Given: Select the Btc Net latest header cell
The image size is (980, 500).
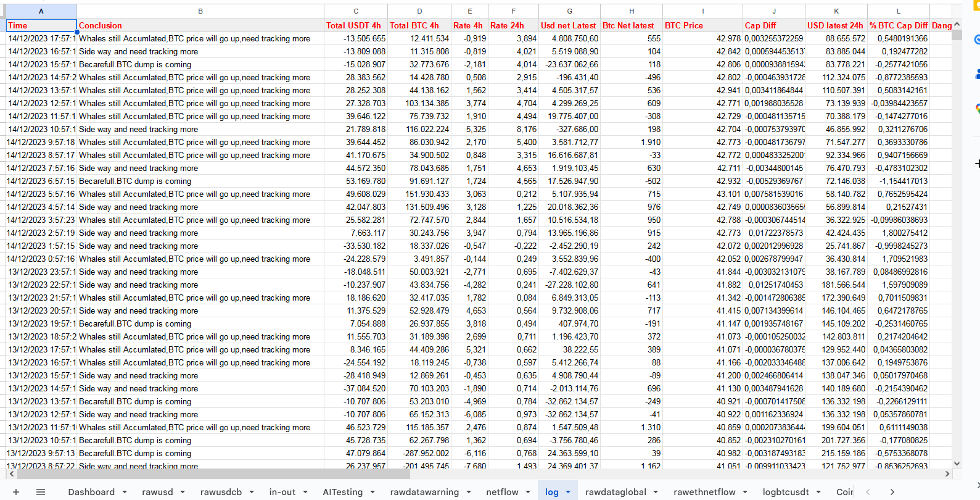Looking at the screenshot, I should (x=632, y=25).
